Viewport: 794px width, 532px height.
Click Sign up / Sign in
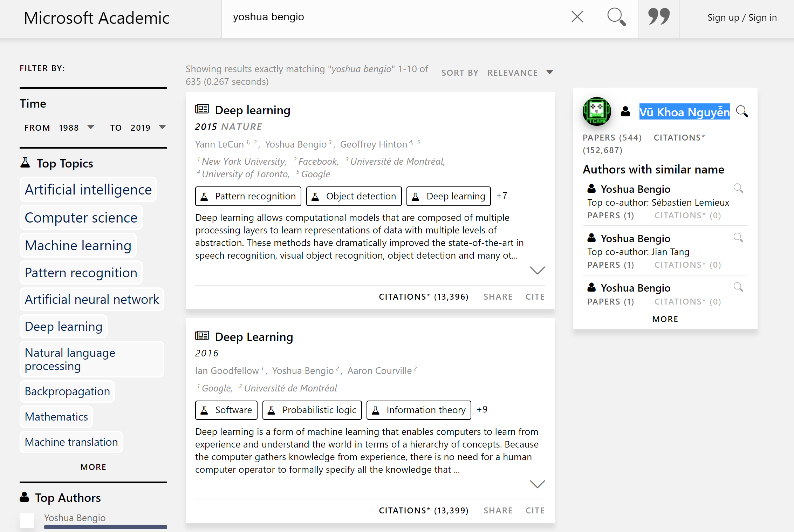(742, 17)
